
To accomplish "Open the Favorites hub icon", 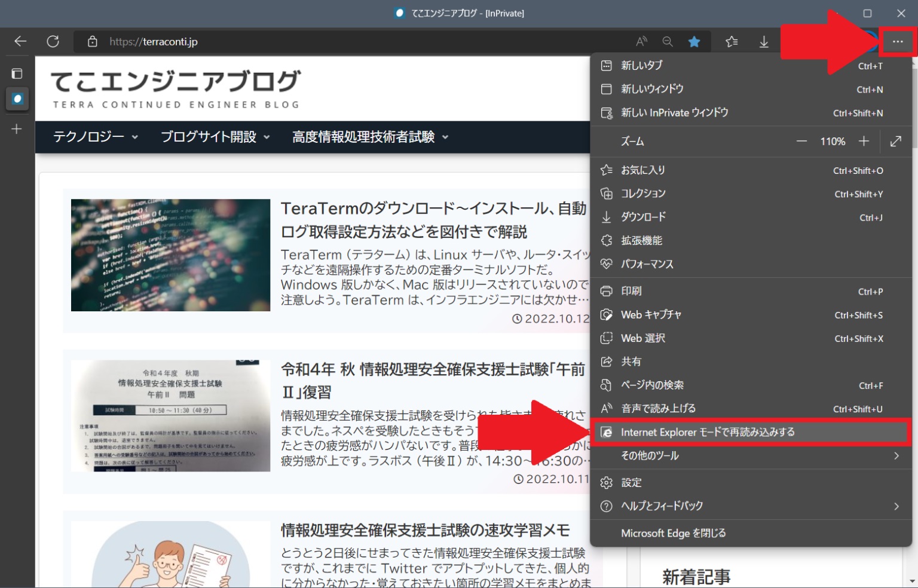I will [730, 41].
